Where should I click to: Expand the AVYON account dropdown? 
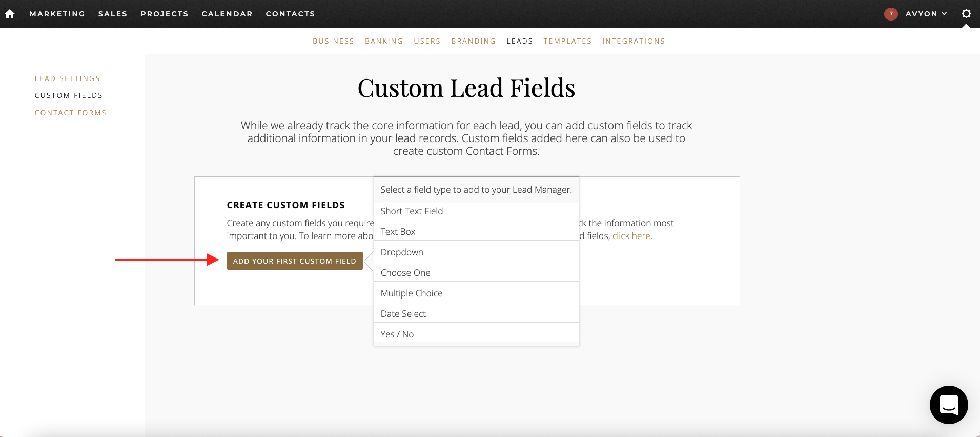[926, 14]
